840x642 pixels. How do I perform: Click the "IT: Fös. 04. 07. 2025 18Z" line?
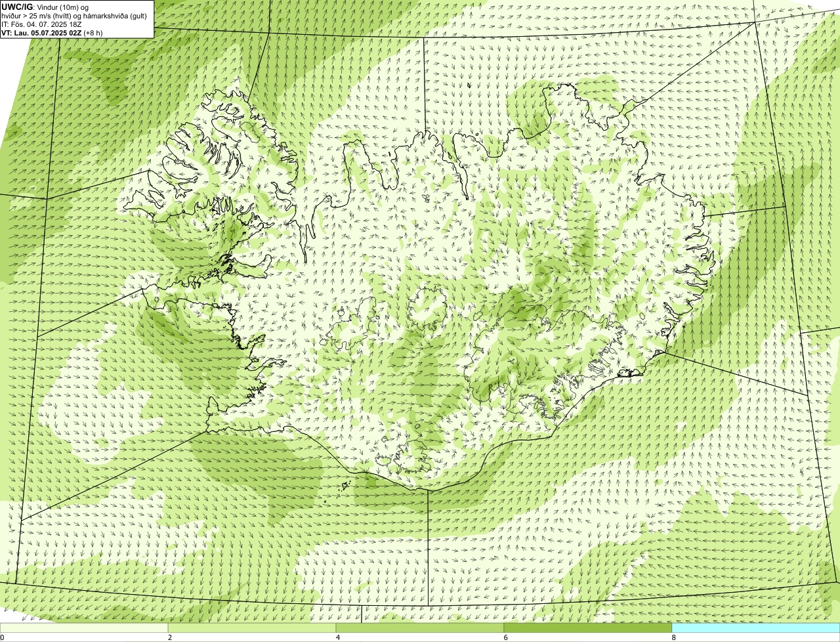(41, 24)
